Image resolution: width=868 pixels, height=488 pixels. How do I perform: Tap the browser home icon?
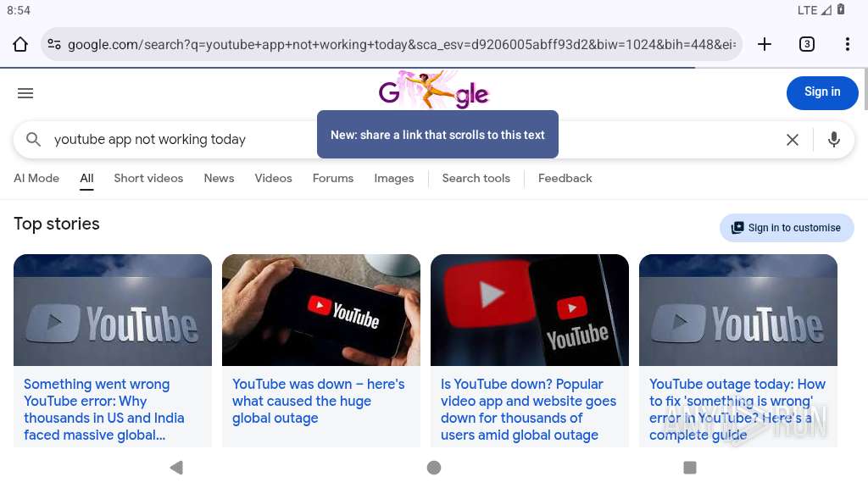[x=20, y=44]
